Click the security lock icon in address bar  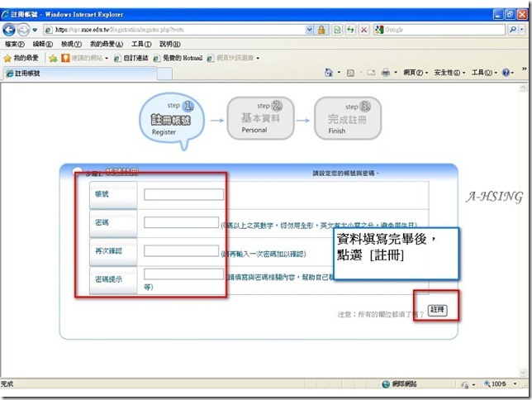click(321, 30)
